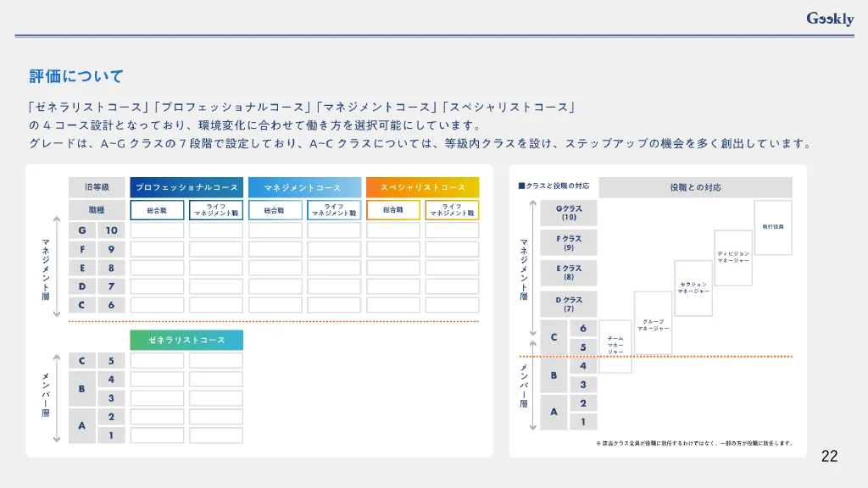Click the ディビジョンマネージャー box

pyautogui.click(x=733, y=258)
